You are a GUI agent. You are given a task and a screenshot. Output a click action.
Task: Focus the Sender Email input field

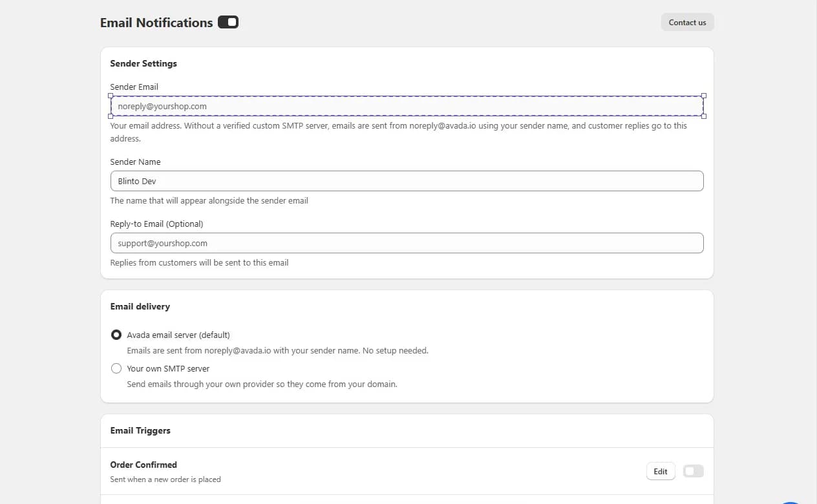pos(407,106)
